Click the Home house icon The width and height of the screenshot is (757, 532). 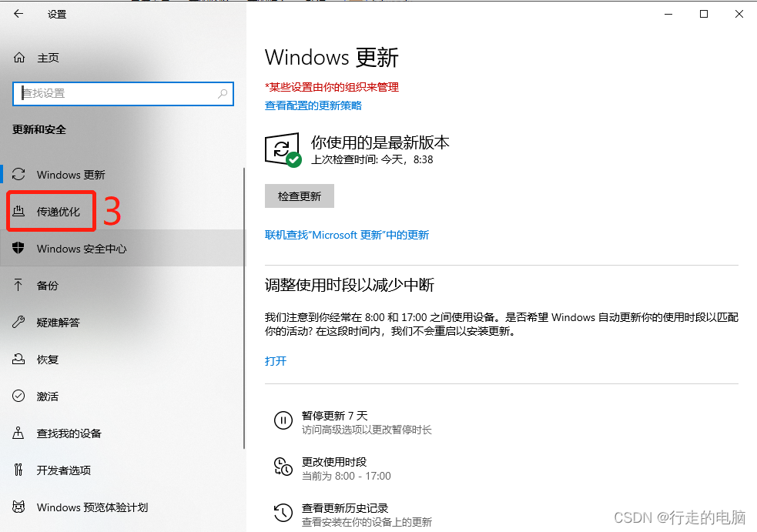click(x=18, y=58)
